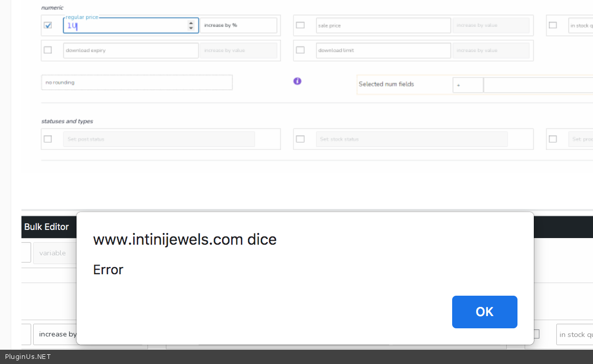Click the download expiry input field

[131, 50]
